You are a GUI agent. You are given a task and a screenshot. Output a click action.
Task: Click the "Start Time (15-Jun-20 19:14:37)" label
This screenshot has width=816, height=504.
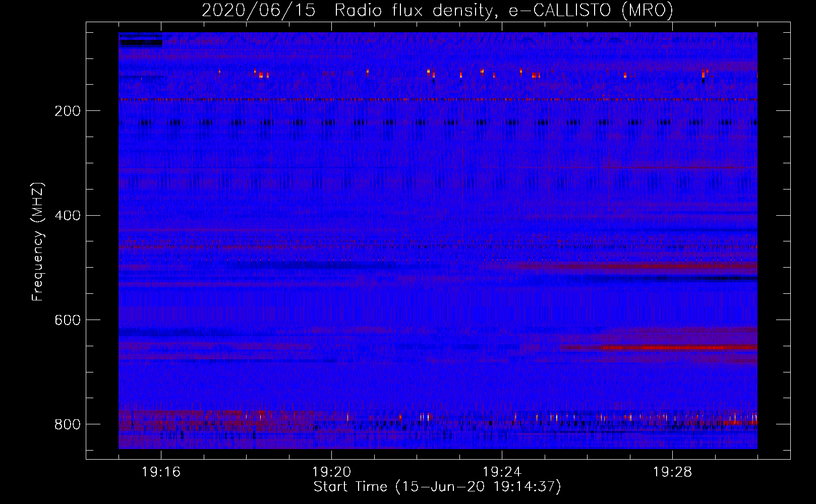(437, 487)
